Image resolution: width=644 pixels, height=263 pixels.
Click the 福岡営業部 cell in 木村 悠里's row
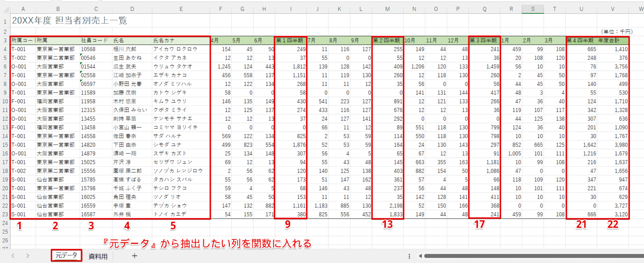[58, 101]
